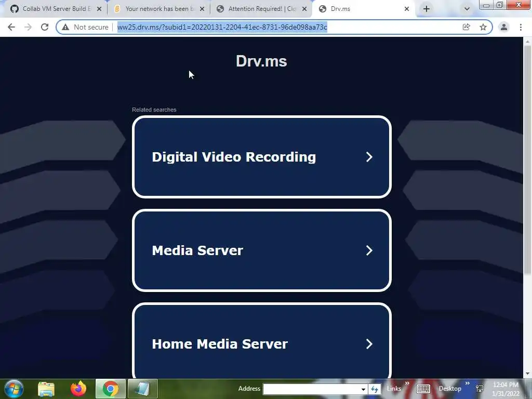Screen dimensions: 532x399
Task: Click the taskbar Address input field
Action: tap(312, 389)
